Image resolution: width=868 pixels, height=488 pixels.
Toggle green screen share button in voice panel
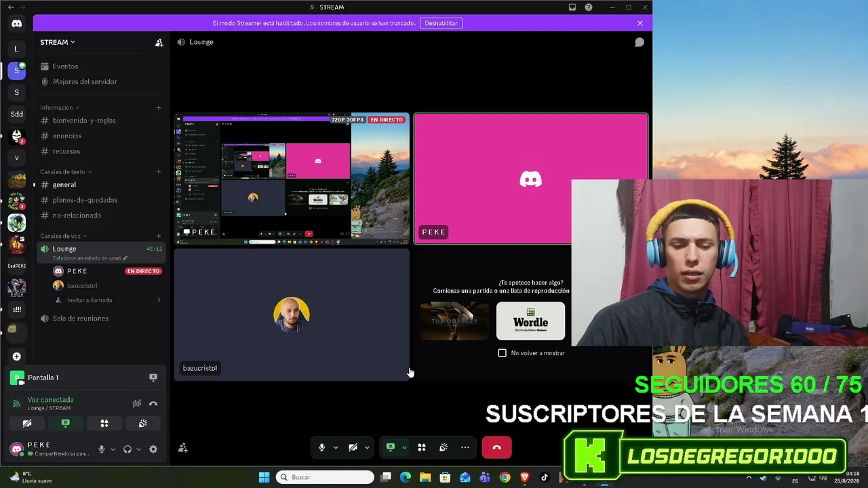pyautogui.click(x=66, y=424)
